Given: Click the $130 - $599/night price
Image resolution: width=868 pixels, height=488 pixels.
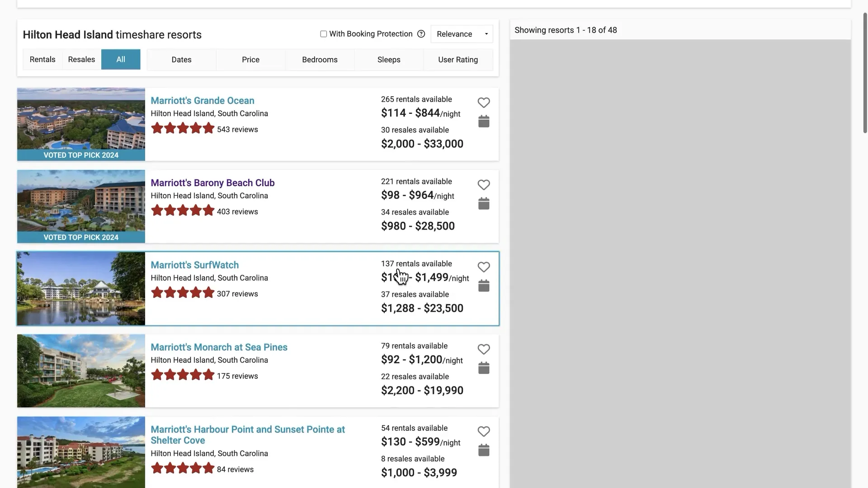Looking at the screenshot, I should (420, 442).
